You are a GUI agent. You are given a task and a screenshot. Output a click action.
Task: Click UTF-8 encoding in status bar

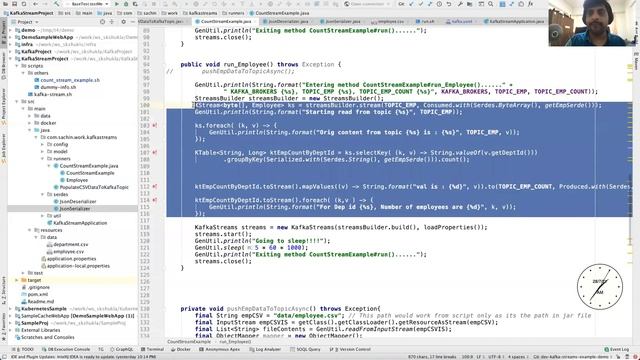pos(496,357)
